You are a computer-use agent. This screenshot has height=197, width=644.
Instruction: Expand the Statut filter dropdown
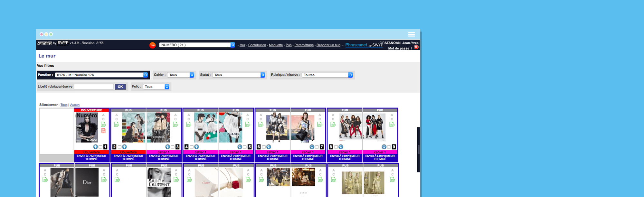(x=239, y=75)
